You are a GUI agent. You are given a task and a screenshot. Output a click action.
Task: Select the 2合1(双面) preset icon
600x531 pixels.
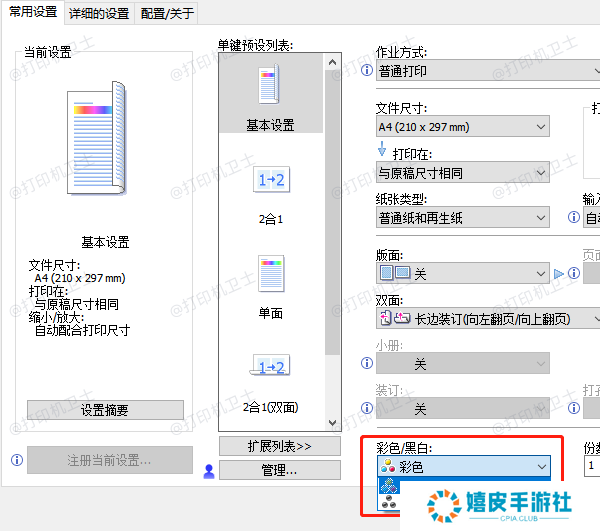point(270,366)
